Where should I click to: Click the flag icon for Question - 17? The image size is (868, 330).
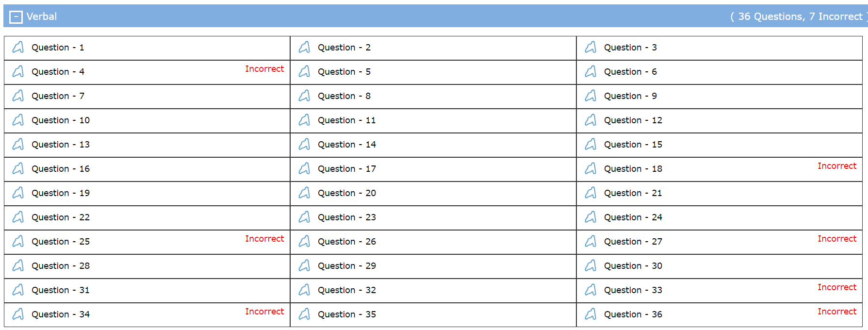coord(304,168)
